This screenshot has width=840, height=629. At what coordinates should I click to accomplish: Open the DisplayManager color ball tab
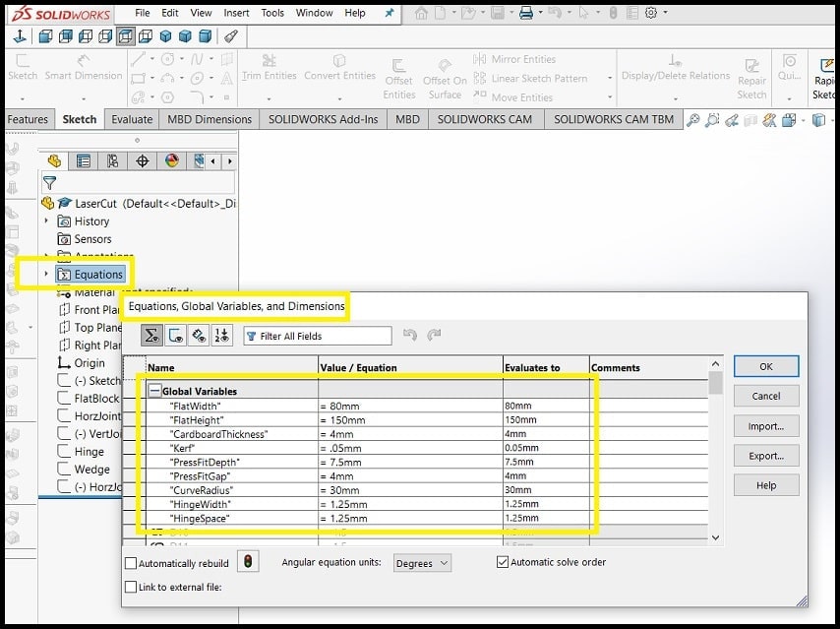tap(171, 160)
